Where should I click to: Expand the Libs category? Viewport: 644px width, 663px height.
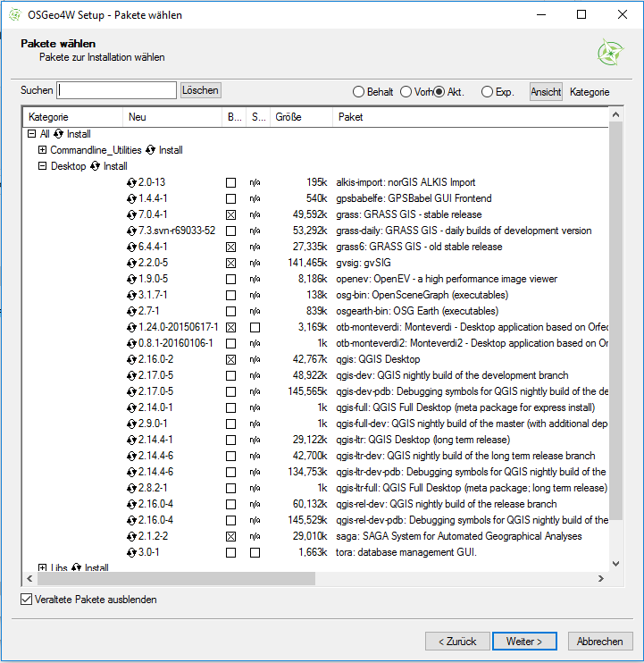[x=42, y=567]
